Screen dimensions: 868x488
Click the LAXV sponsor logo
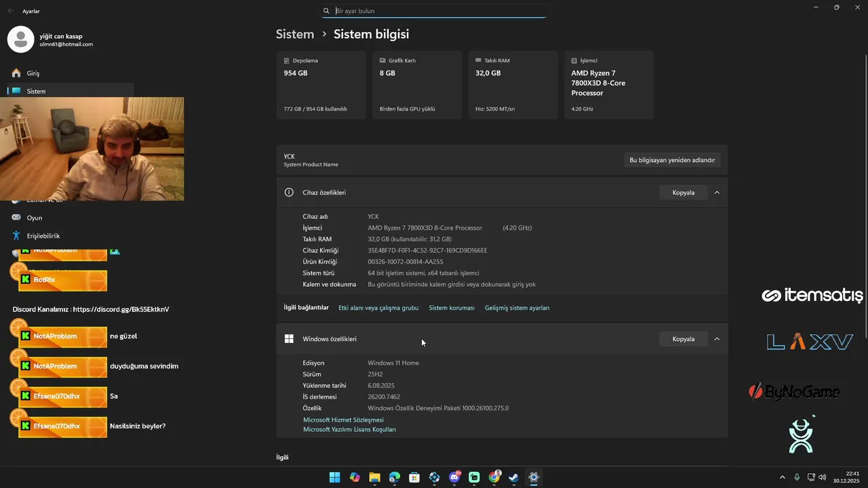pos(810,342)
